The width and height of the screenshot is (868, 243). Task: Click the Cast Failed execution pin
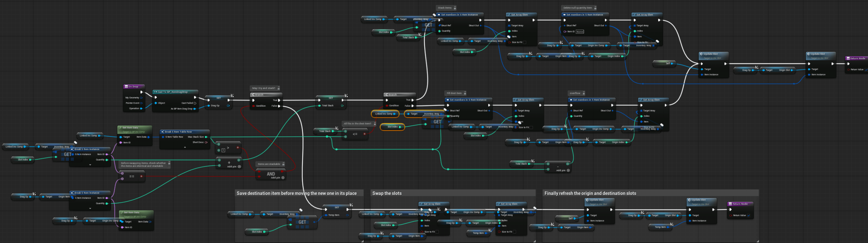(195, 103)
